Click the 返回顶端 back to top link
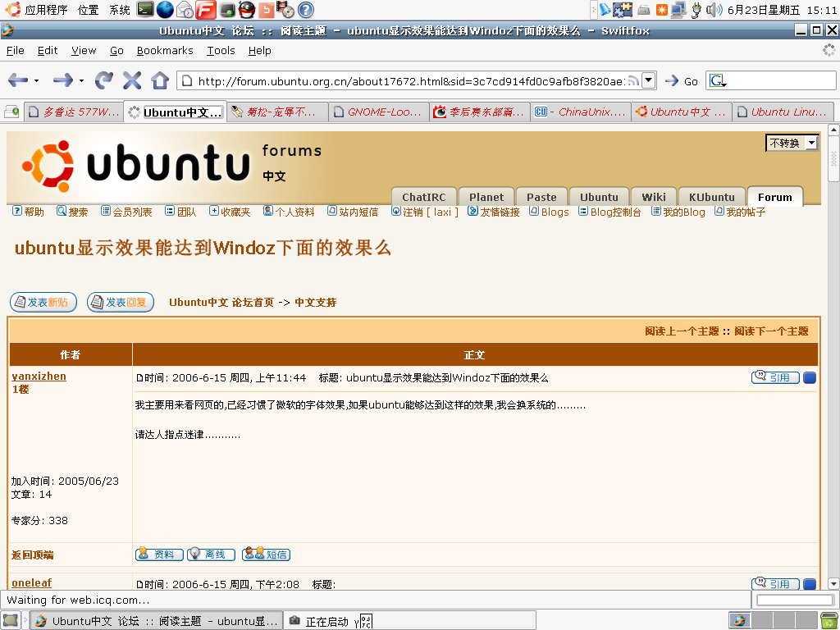 [32, 555]
